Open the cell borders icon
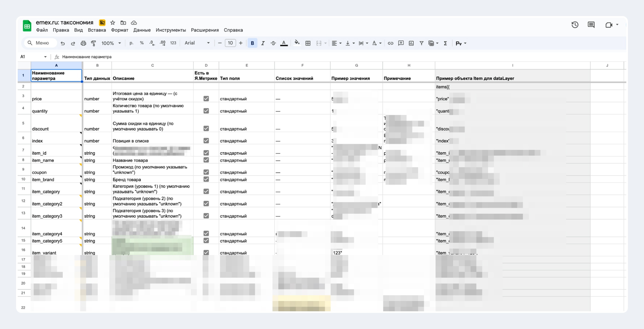 [308, 43]
